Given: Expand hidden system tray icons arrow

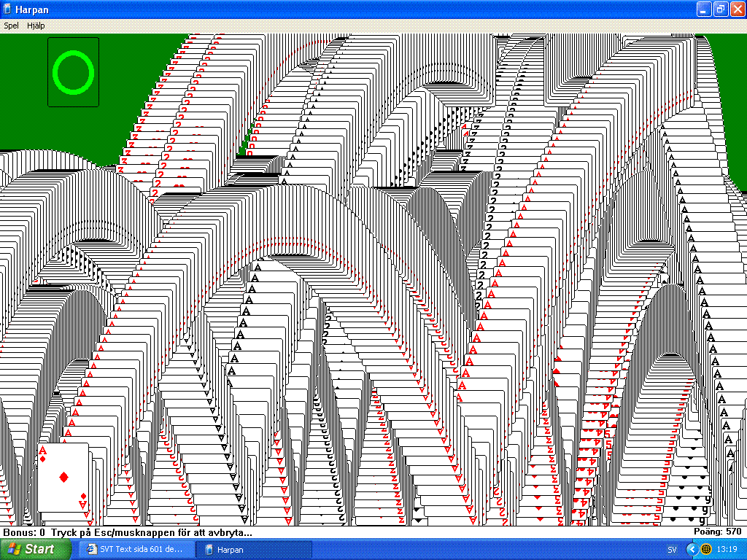Looking at the screenshot, I should [692, 549].
